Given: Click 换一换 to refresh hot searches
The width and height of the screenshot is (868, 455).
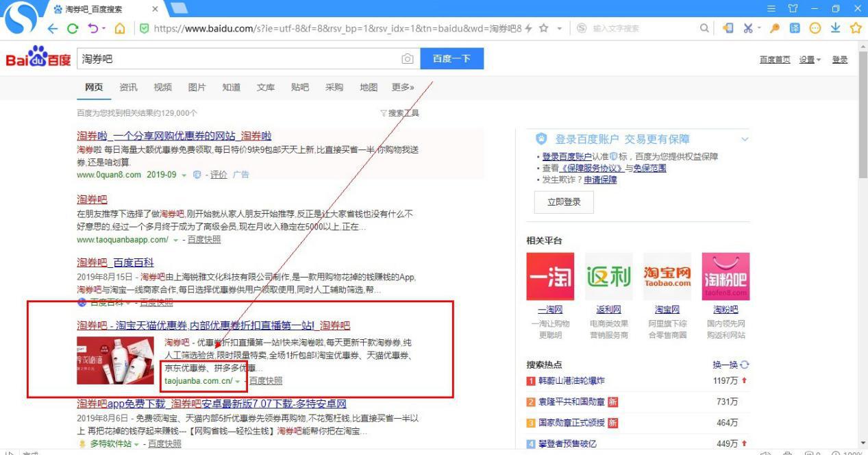Looking at the screenshot, I should [724, 365].
